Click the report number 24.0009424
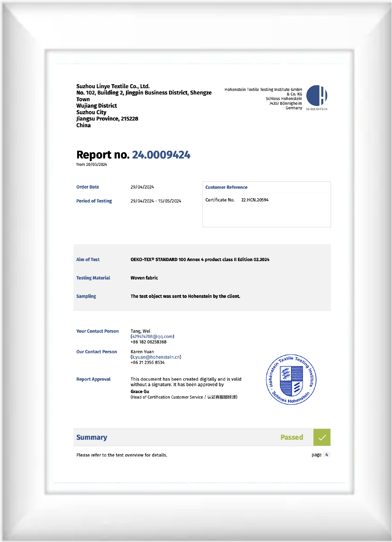The height and width of the screenshot is (542, 392). 161,155
